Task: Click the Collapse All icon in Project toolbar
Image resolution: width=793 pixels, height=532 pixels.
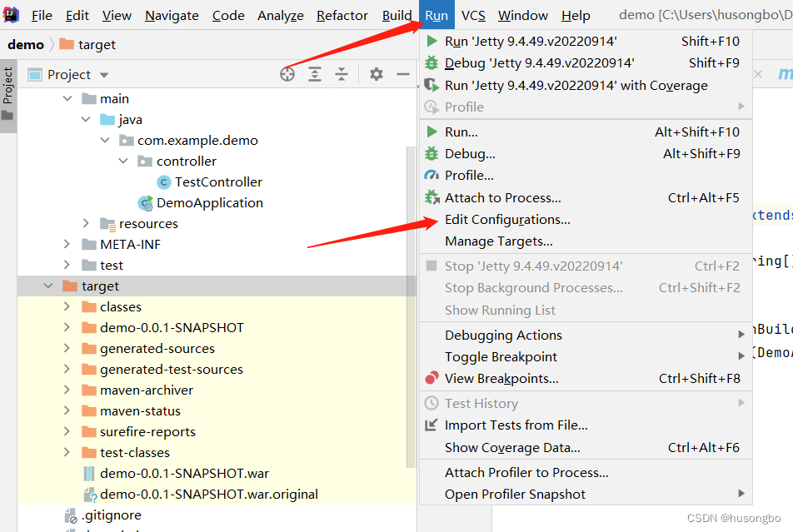Action: [x=342, y=74]
